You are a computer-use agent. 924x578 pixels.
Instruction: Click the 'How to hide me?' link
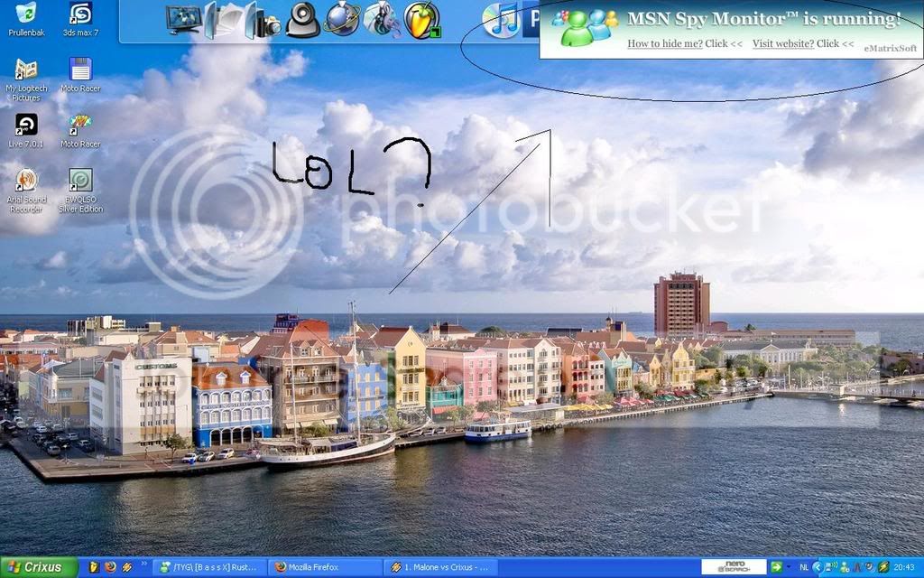click(665, 43)
